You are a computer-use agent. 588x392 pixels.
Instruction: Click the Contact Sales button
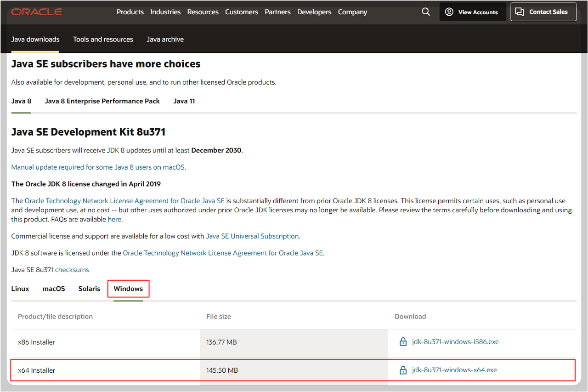tap(543, 12)
